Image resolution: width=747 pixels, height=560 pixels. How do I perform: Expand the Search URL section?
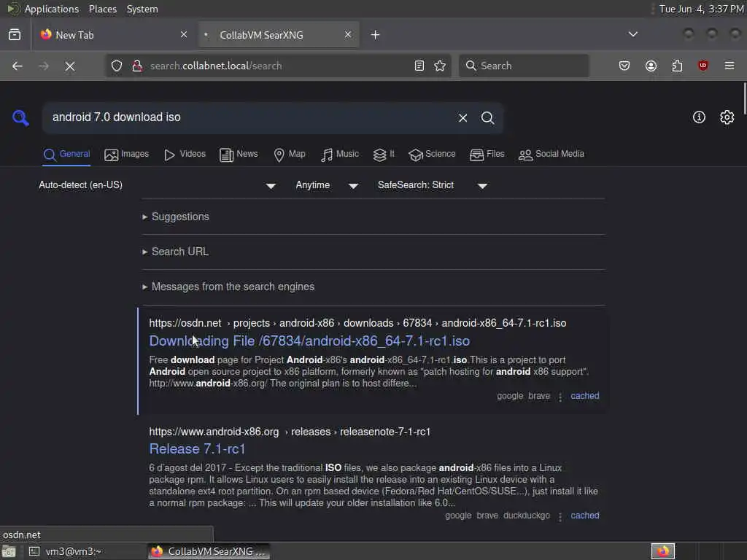pos(175,252)
